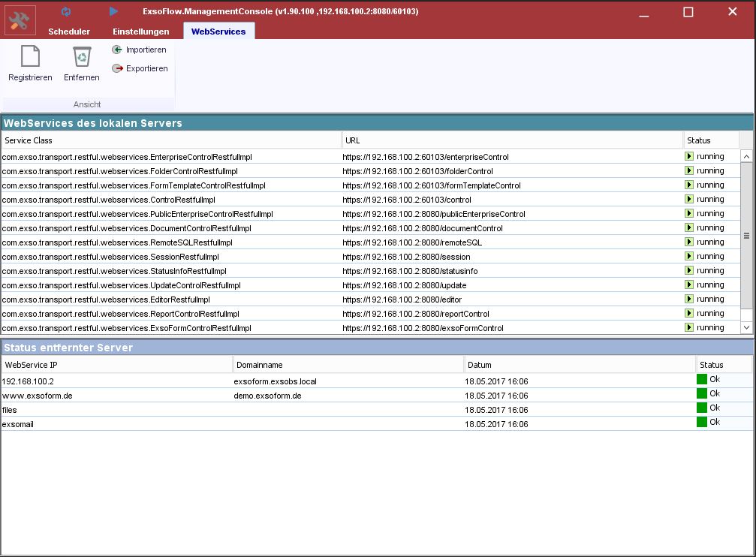Select the SessionRestfulImpl service class
Screen dimensions: 756x557
[x=110, y=257]
